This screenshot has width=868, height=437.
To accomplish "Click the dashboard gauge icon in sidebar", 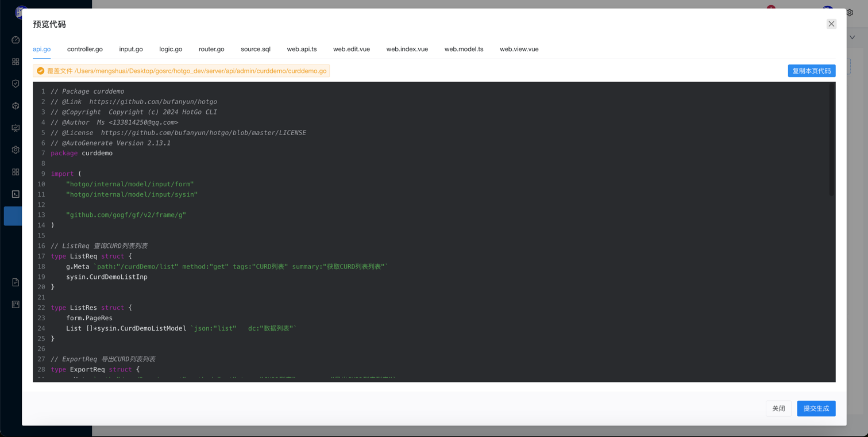I will [x=16, y=40].
